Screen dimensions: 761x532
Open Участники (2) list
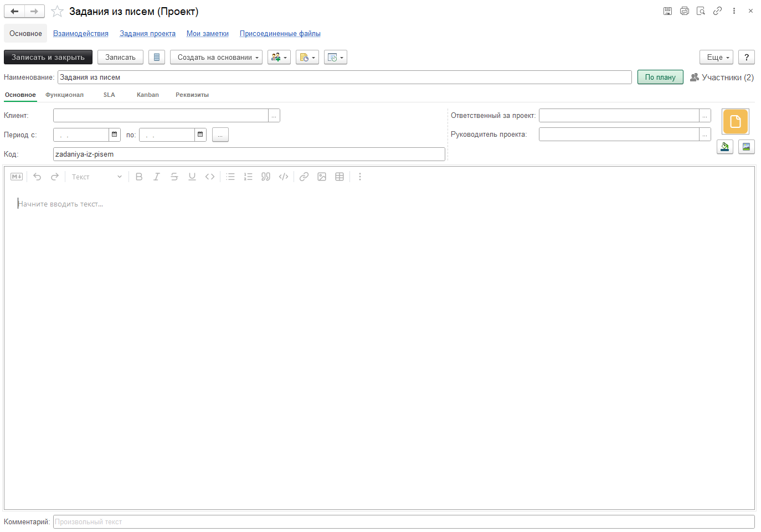point(722,77)
